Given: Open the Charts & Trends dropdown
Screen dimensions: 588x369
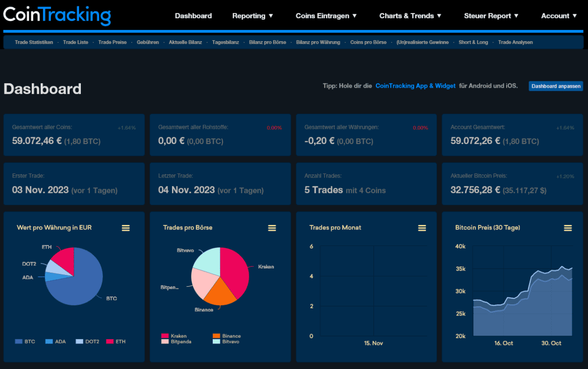Looking at the screenshot, I should tap(410, 16).
